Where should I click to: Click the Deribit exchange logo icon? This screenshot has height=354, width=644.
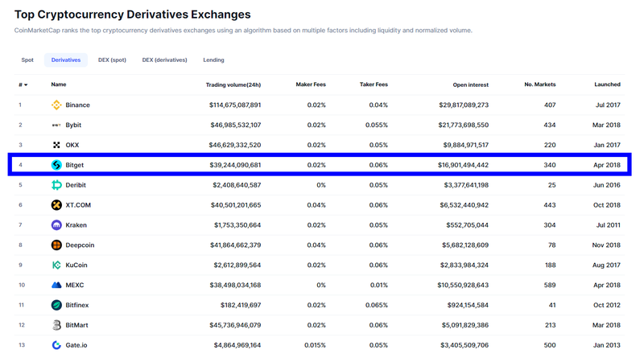click(x=56, y=185)
